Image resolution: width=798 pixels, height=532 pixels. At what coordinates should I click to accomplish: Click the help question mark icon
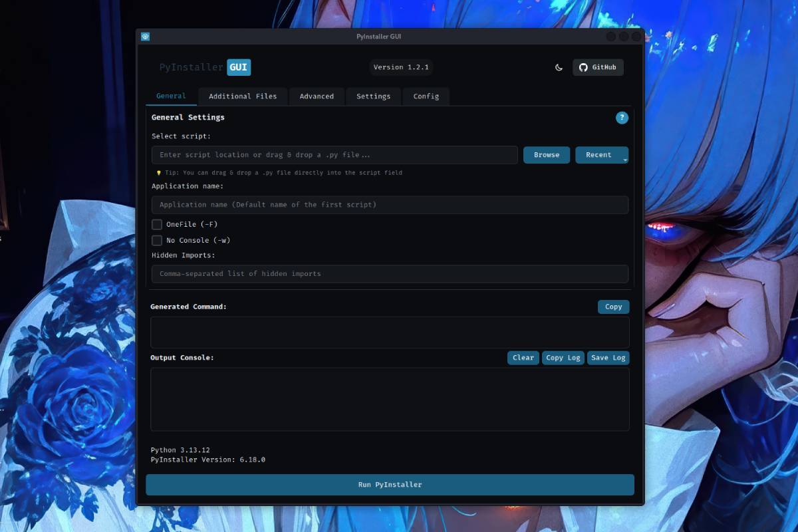(622, 118)
